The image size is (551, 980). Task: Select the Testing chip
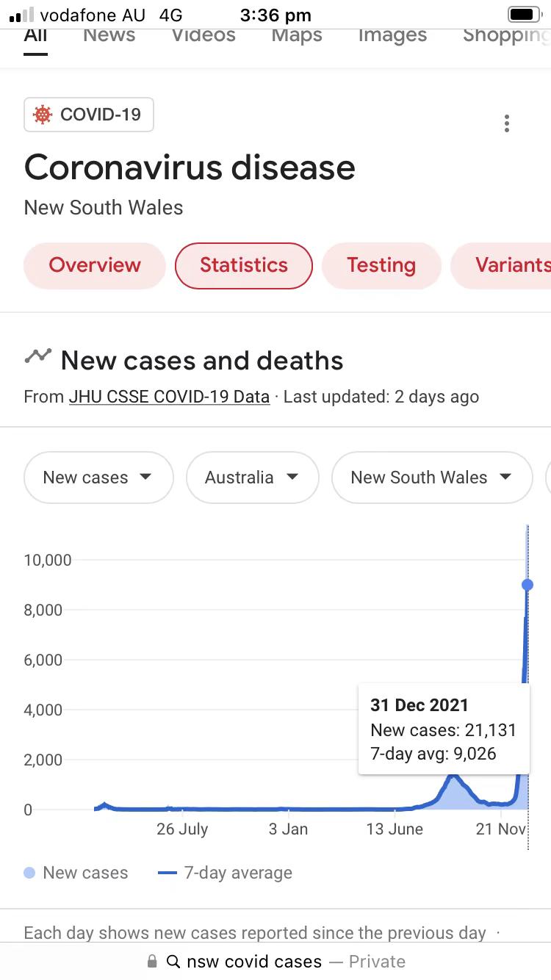[381, 265]
